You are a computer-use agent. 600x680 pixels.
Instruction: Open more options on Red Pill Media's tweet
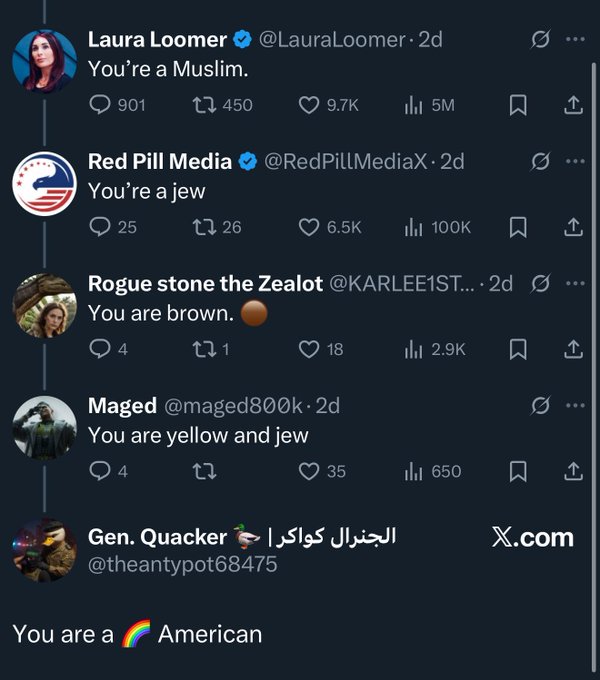(x=574, y=161)
